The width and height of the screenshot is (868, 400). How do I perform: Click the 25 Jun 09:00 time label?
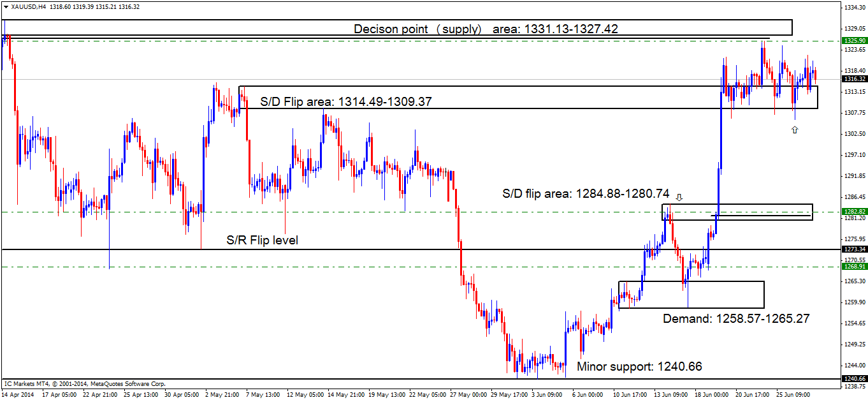pos(793,395)
